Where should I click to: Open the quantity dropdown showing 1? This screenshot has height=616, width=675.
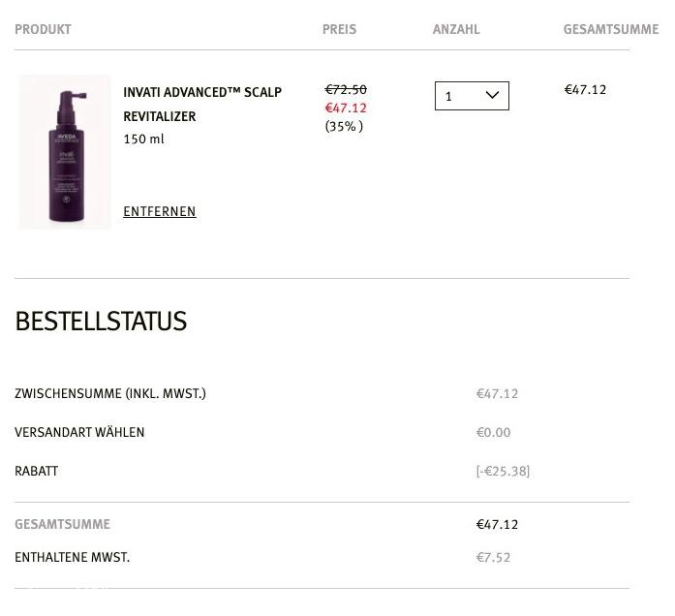(x=472, y=96)
